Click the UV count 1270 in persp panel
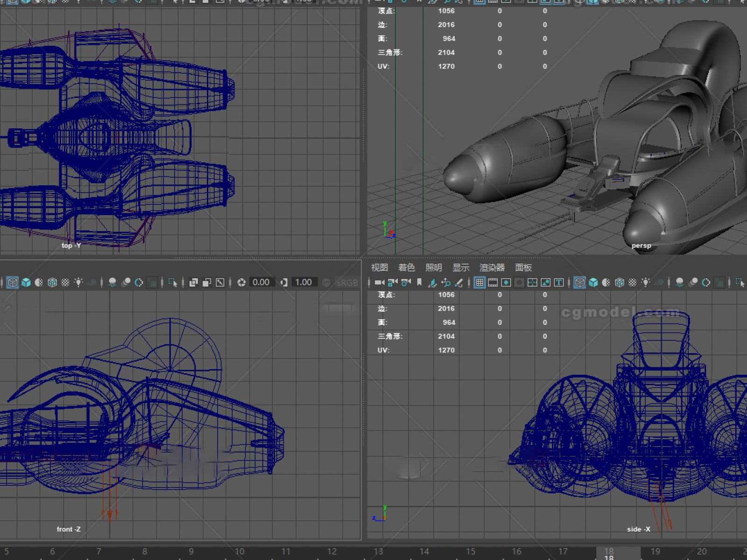This screenshot has width=747, height=560. pyautogui.click(x=446, y=66)
